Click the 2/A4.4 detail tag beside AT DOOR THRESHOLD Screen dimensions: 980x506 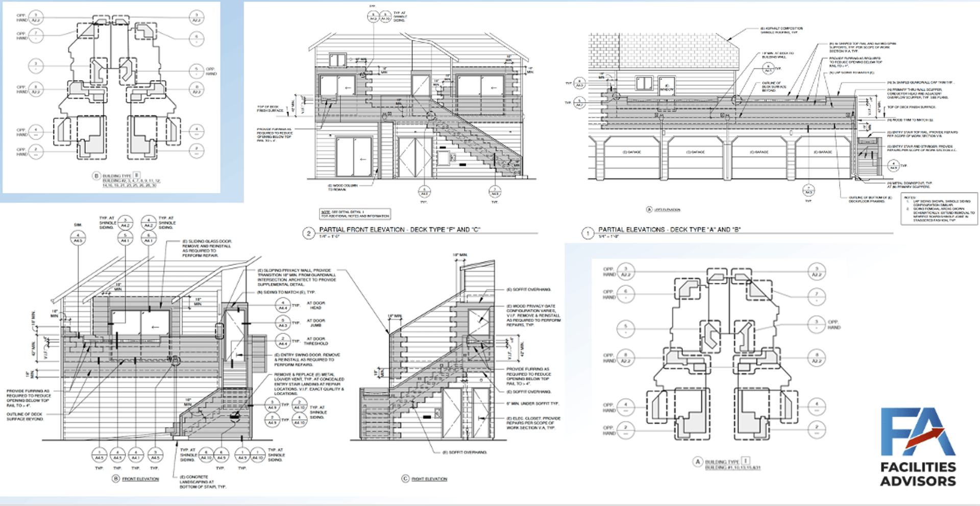283,341
